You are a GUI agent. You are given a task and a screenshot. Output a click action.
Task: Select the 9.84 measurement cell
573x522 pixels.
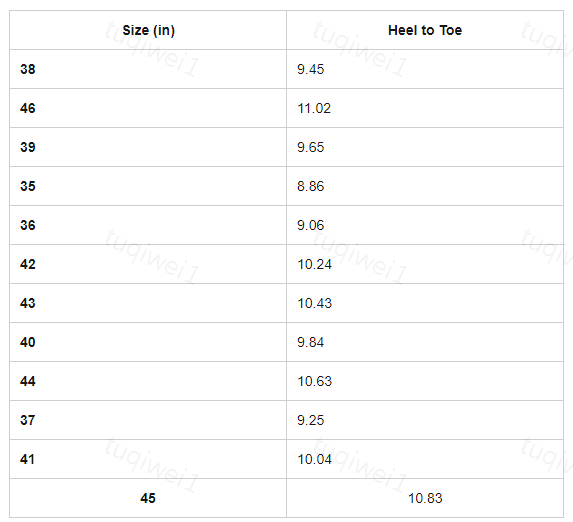click(x=425, y=342)
